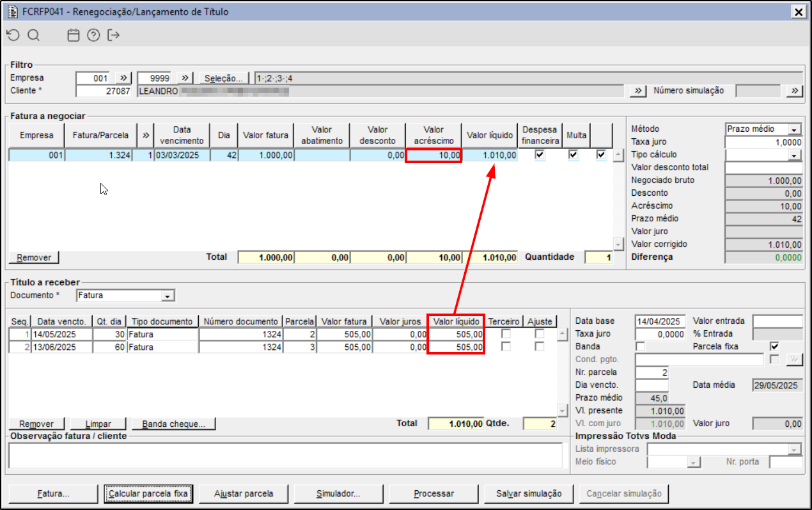Click Remover under Fatura a negociar
812x510 pixels.
(x=34, y=257)
